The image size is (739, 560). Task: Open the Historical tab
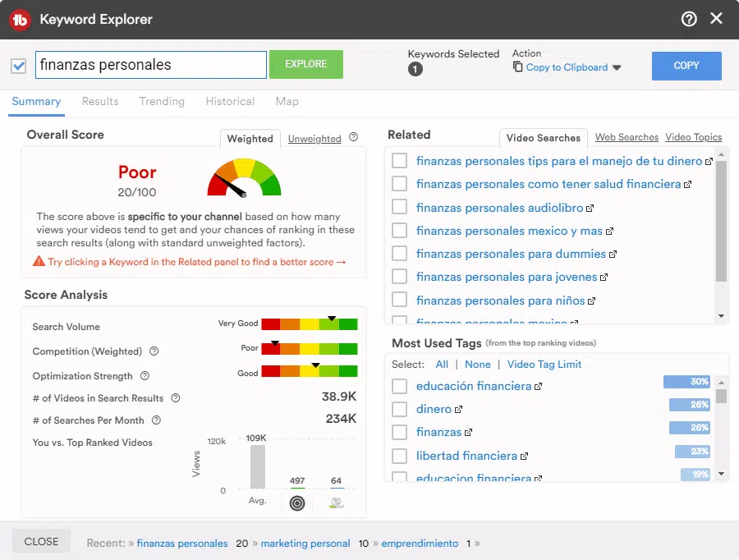pyautogui.click(x=230, y=101)
